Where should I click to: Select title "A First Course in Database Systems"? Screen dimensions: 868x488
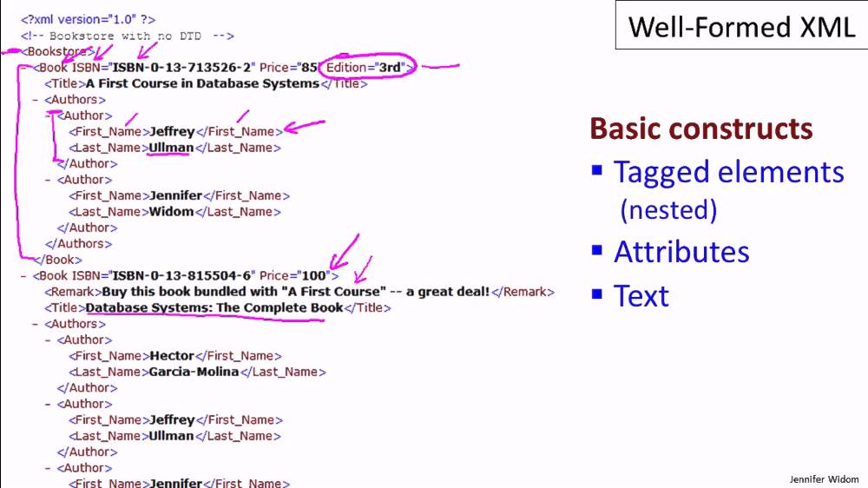[x=202, y=83]
